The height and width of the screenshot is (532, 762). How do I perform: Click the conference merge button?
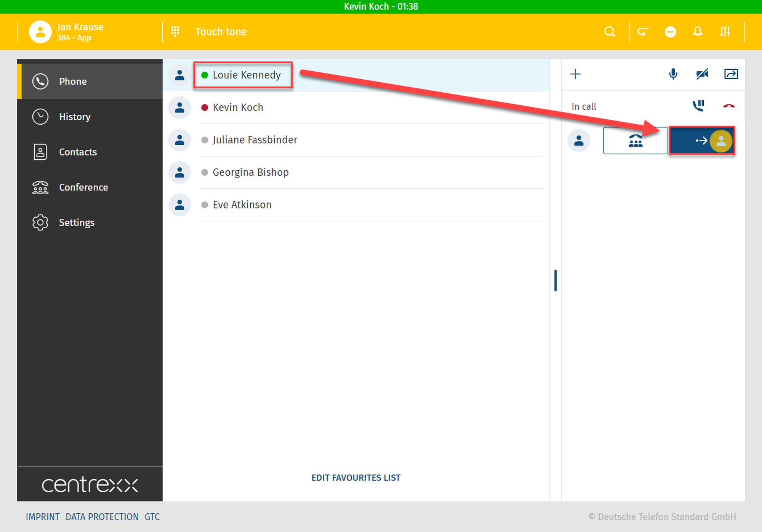point(635,141)
